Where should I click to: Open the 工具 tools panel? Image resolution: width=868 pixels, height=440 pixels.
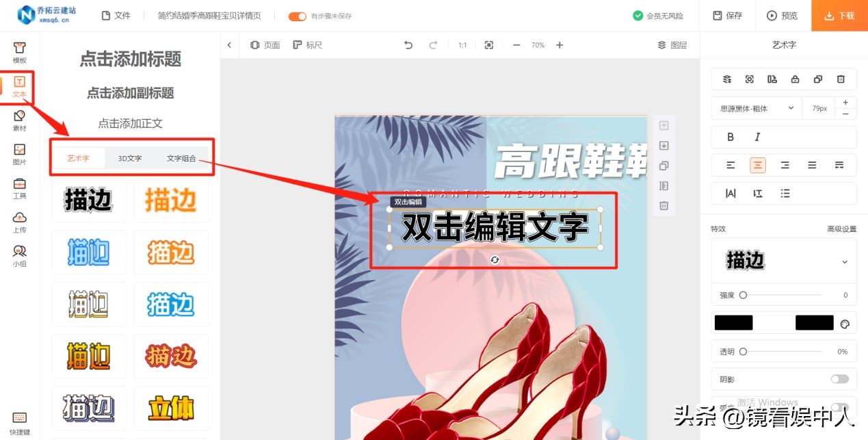point(19,190)
